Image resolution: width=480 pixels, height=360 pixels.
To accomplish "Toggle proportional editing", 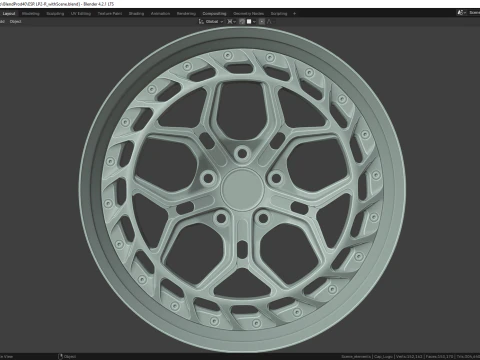I will [262, 22].
